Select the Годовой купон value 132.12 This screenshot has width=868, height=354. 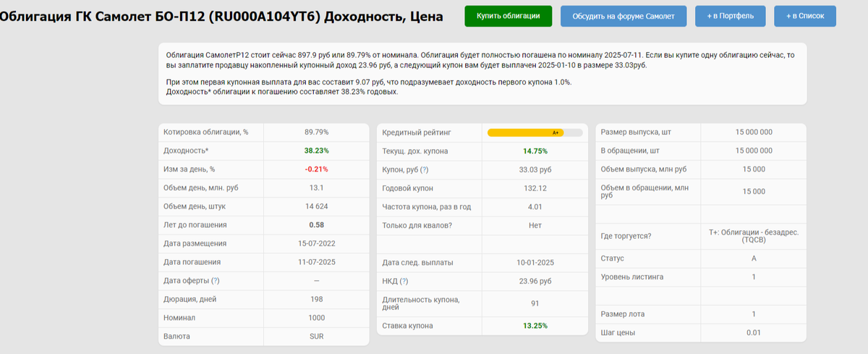tap(535, 188)
